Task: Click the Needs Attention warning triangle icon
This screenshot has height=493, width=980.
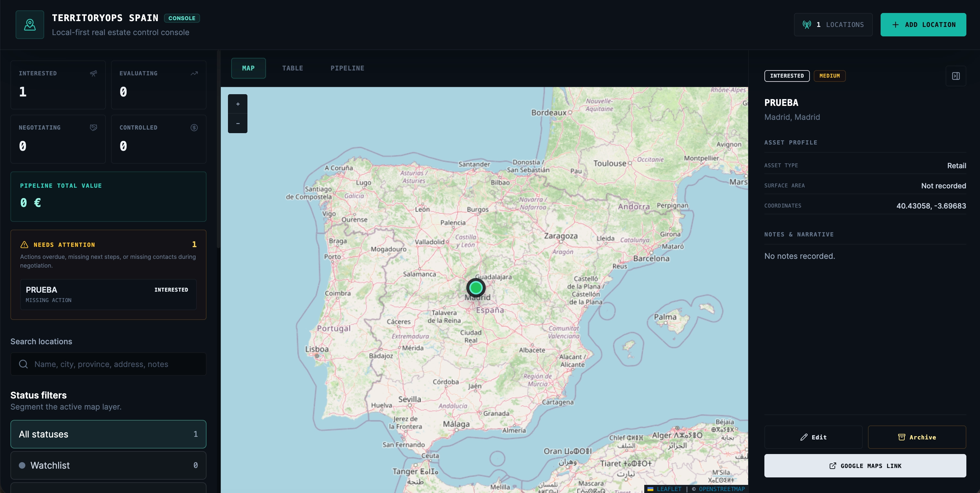Action: (24, 245)
